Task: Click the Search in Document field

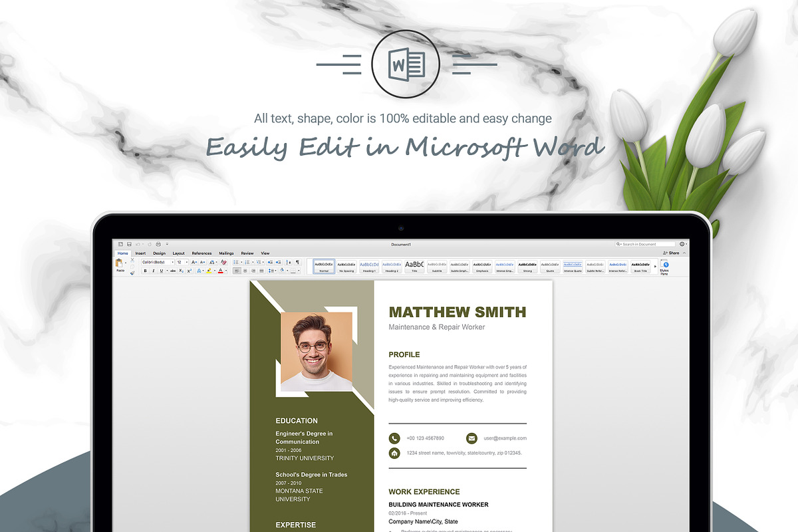Action: point(645,244)
